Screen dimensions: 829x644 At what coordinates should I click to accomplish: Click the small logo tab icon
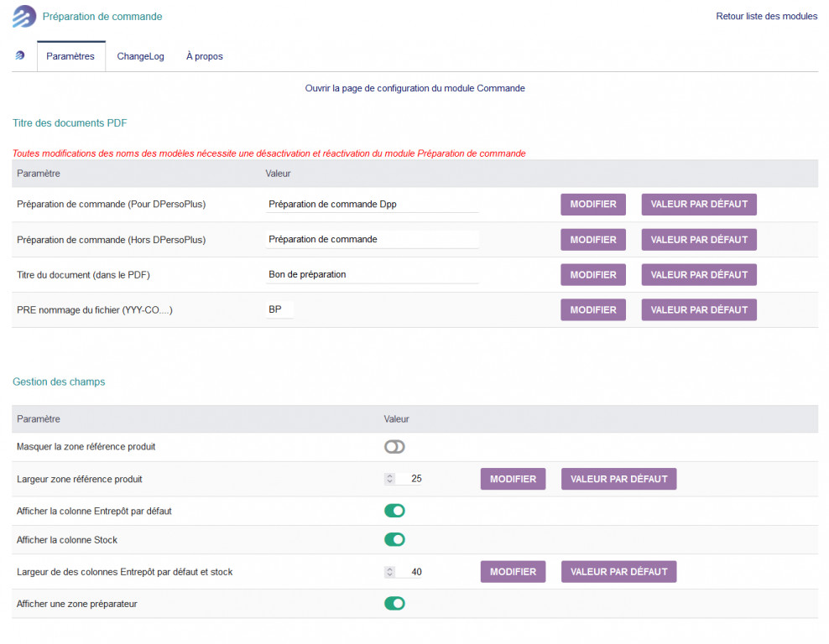20,56
